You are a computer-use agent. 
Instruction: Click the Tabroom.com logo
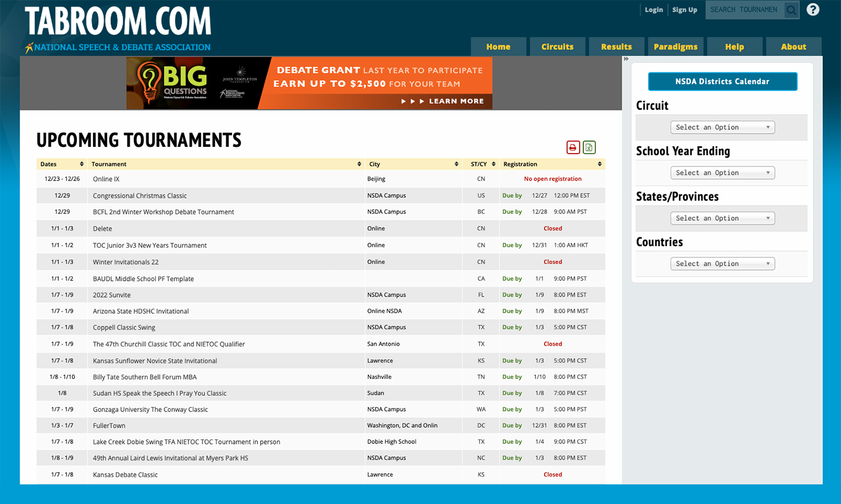[118, 21]
